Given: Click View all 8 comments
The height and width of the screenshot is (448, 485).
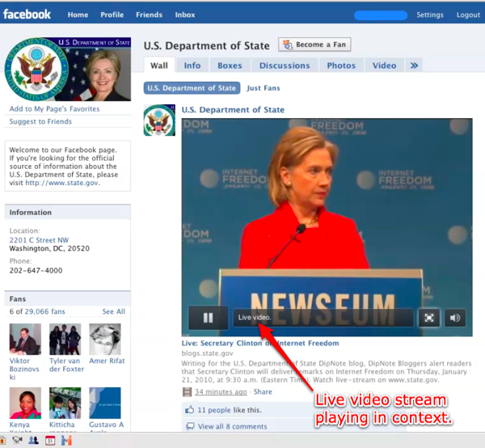Looking at the screenshot, I should (x=232, y=426).
